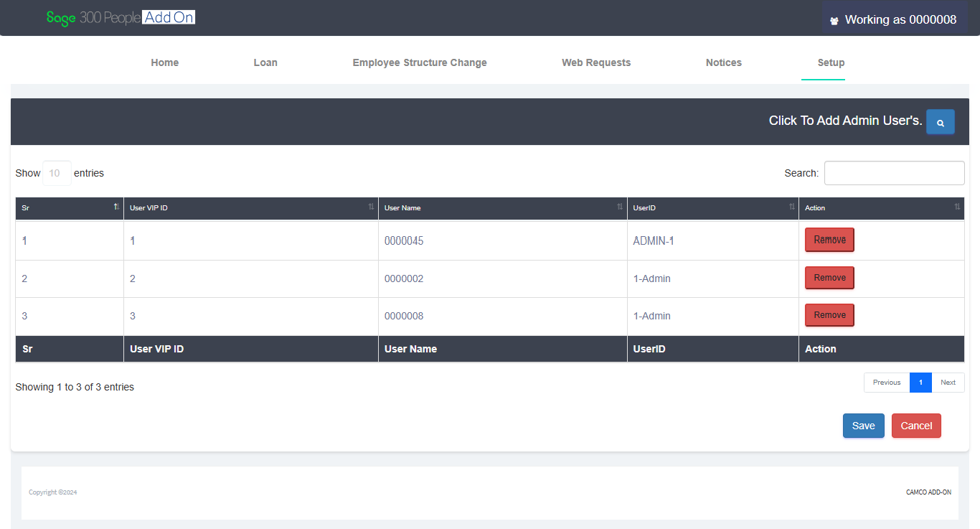This screenshot has width=980, height=529.
Task: Click the Sage 300 People logo
Action: 121,18
